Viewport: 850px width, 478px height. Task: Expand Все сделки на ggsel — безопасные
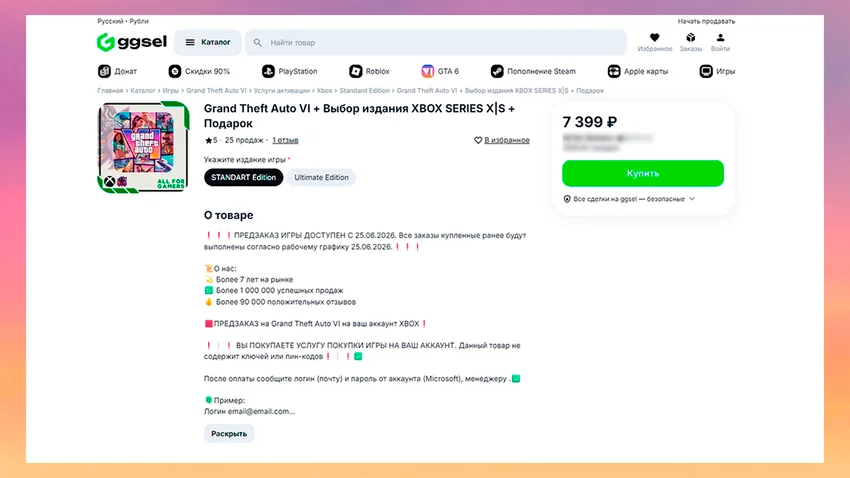tap(629, 199)
